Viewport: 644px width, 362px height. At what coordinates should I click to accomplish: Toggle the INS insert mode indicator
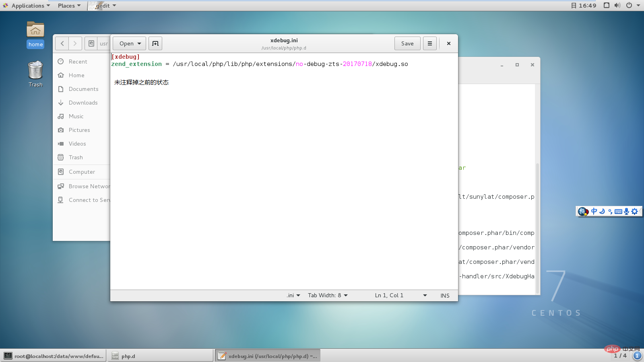[x=445, y=296]
